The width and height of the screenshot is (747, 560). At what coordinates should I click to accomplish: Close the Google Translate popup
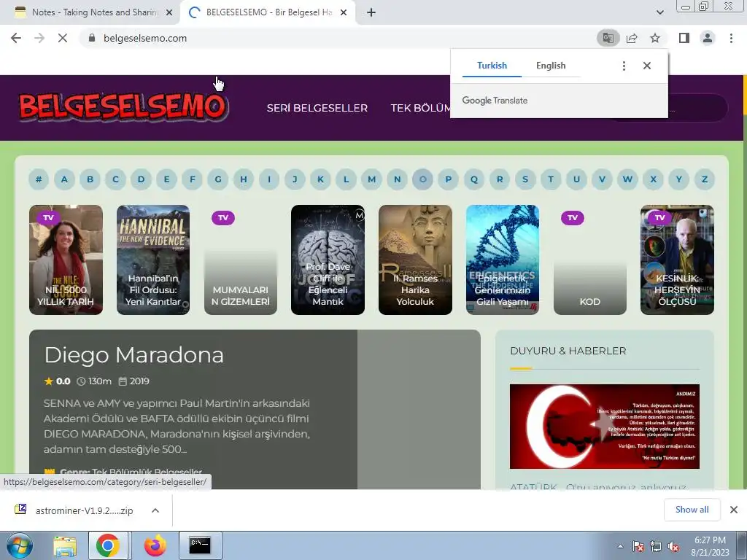pos(646,66)
